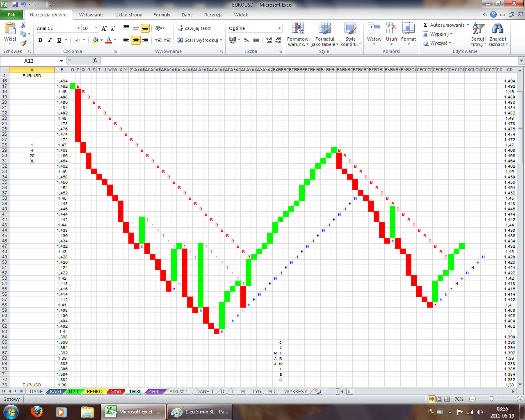Click the volume speaker tray icon
The width and height of the screenshot is (525, 420).
(480, 412)
